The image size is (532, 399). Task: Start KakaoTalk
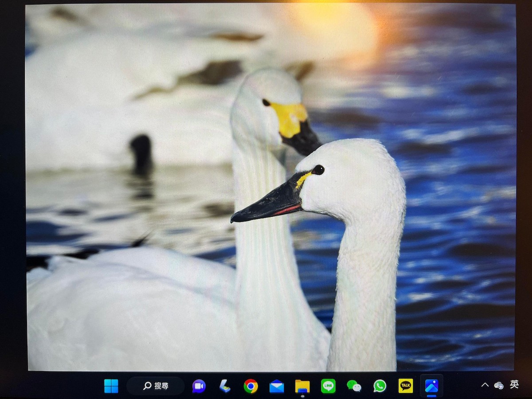coord(405,386)
